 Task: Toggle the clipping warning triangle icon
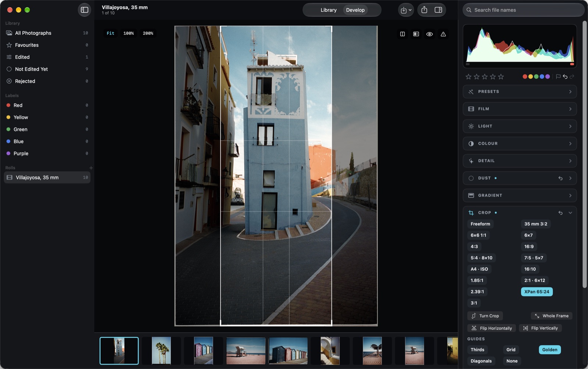(x=443, y=34)
